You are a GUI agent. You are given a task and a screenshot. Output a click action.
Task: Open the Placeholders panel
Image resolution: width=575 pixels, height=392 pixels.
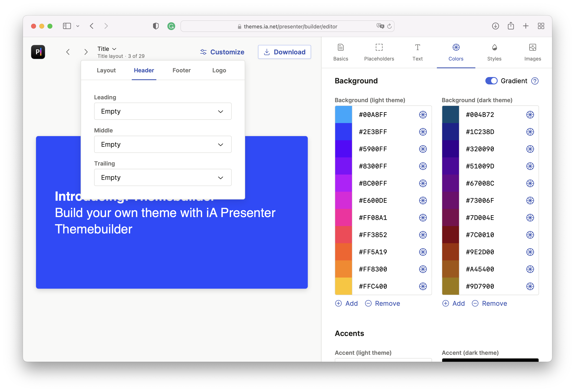click(379, 52)
